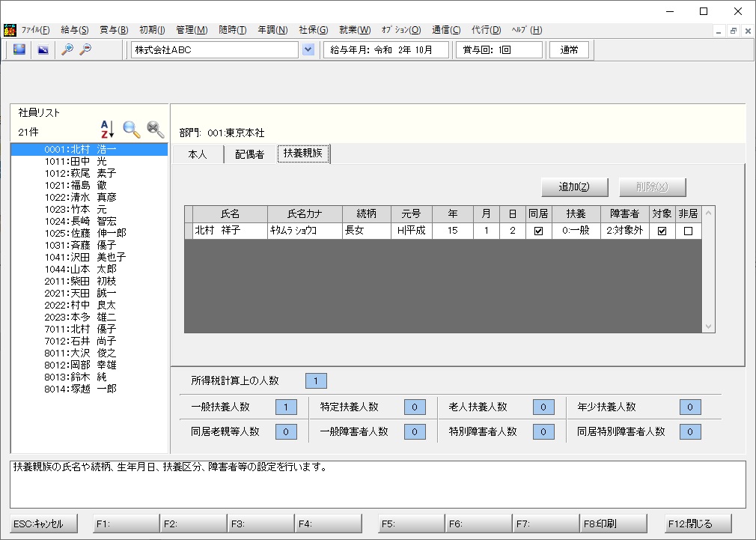Click the 氏名カナ cell キタムラ ショウコ
The height and width of the screenshot is (540, 756).
305,231
